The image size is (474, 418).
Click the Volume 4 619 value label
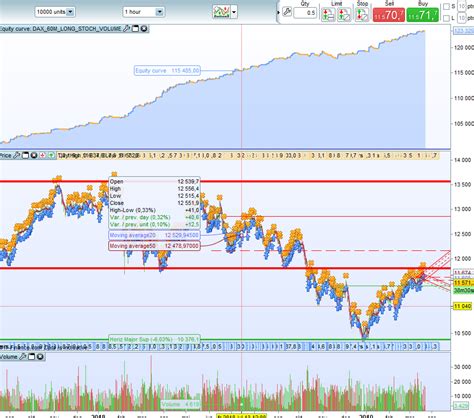[x=180, y=405]
